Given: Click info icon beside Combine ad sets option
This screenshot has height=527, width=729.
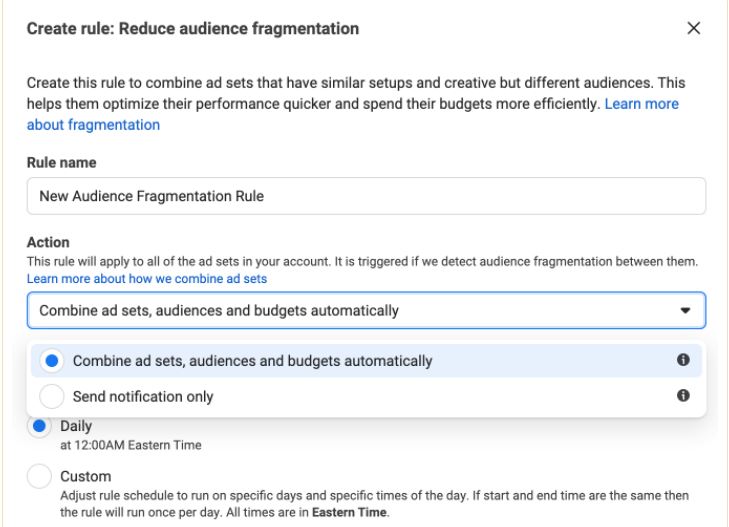Looking at the screenshot, I should tap(685, 361).
